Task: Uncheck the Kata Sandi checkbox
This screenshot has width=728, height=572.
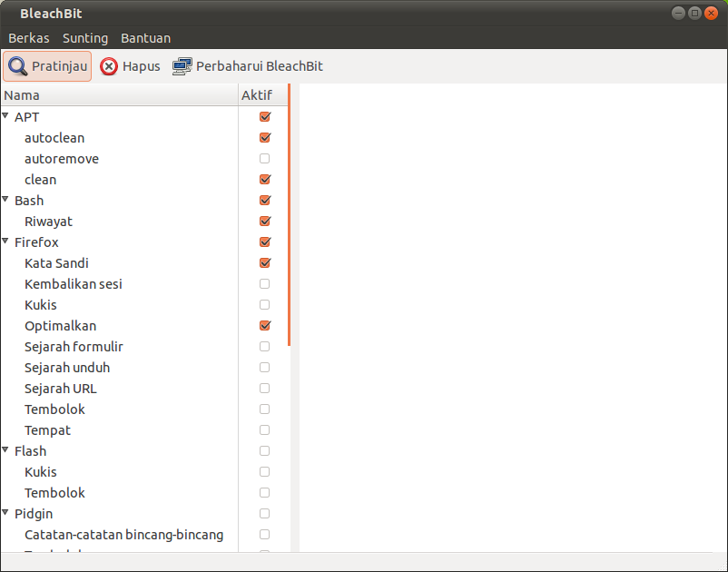Action: (x=265, y=262)
